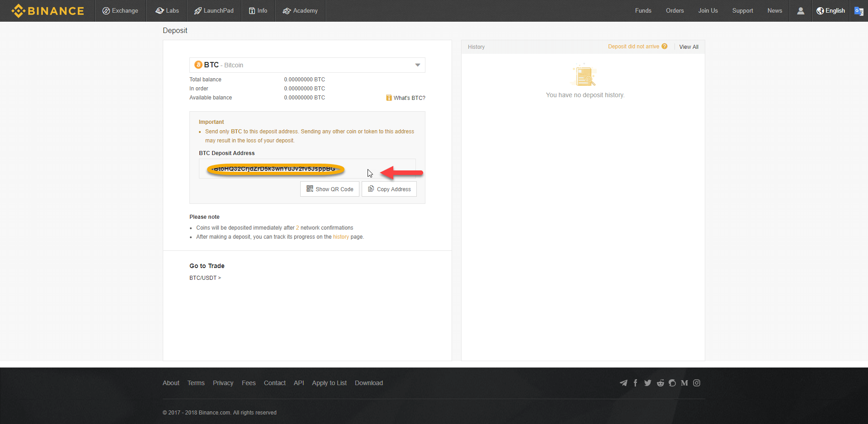
Task: Copy the BTC deposit address
Action: pyautogui.click(x=389, y=189)
